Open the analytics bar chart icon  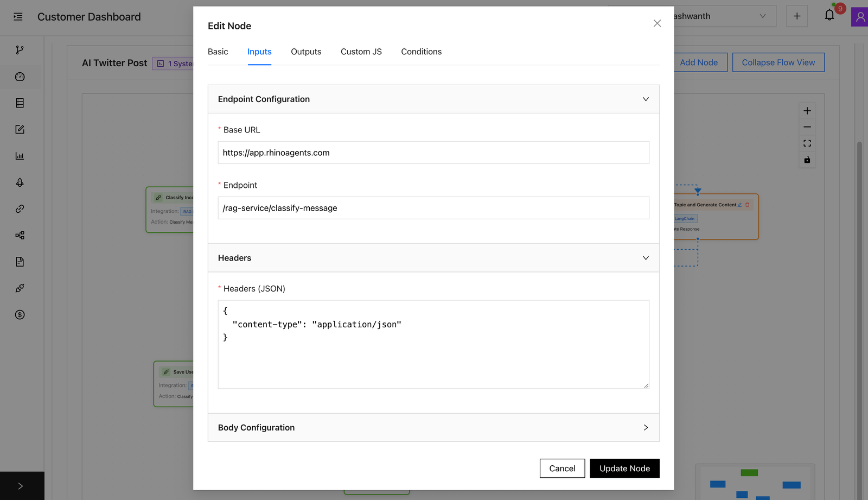(20, 156)
